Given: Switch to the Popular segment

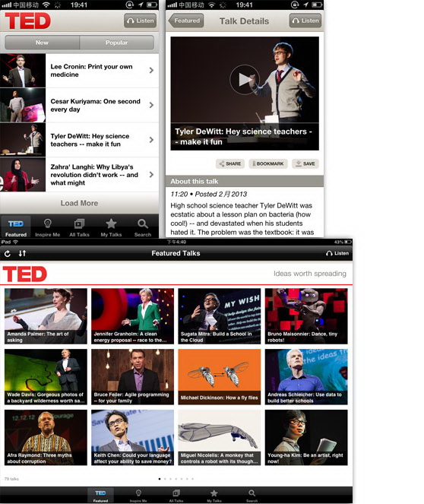Looking at the screenshot, I should click(116, 43).
